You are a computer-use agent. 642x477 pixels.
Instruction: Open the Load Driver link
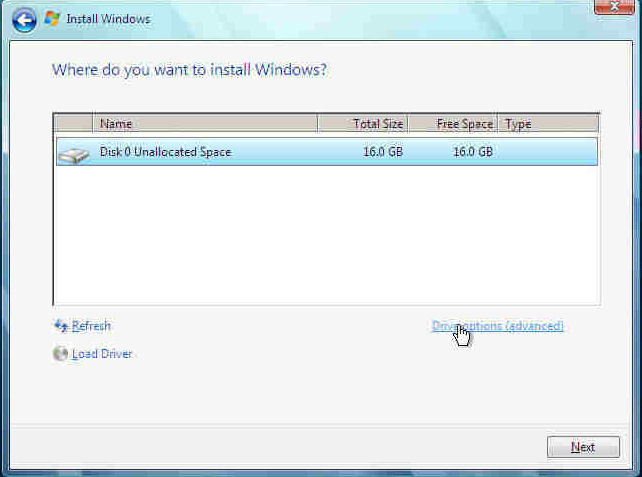coord(101,354)
